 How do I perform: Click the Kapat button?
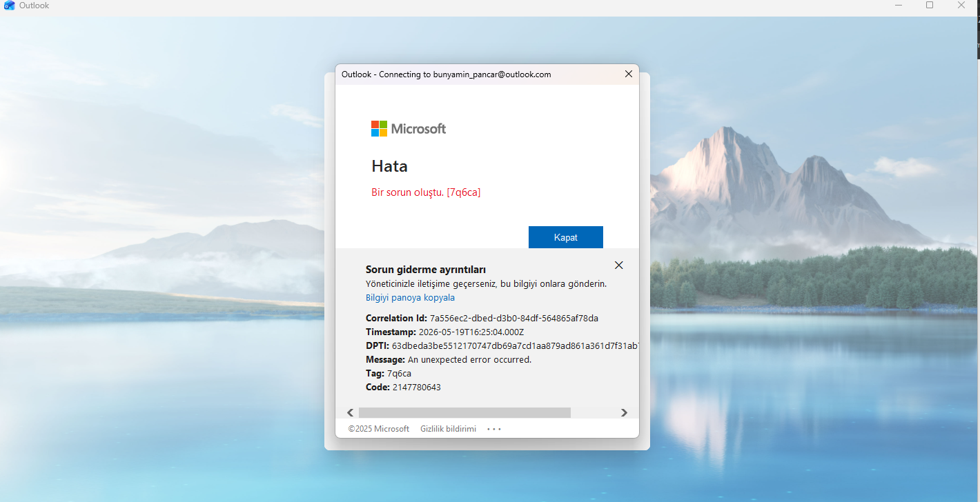point(566,237)
